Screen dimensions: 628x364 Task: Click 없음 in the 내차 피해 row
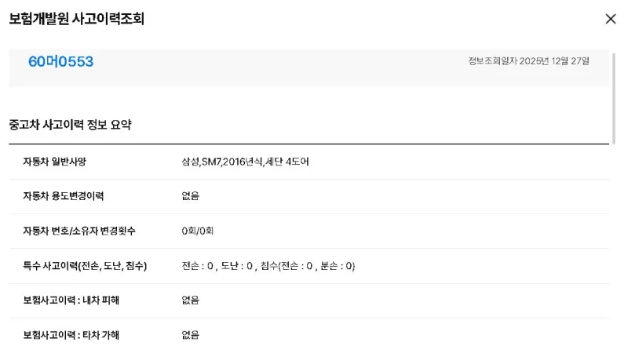click(190, 300)
